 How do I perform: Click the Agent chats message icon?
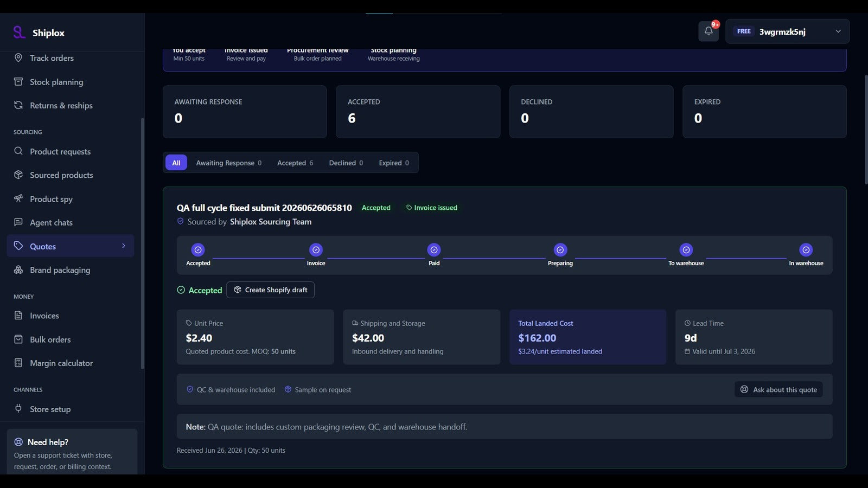18,222
